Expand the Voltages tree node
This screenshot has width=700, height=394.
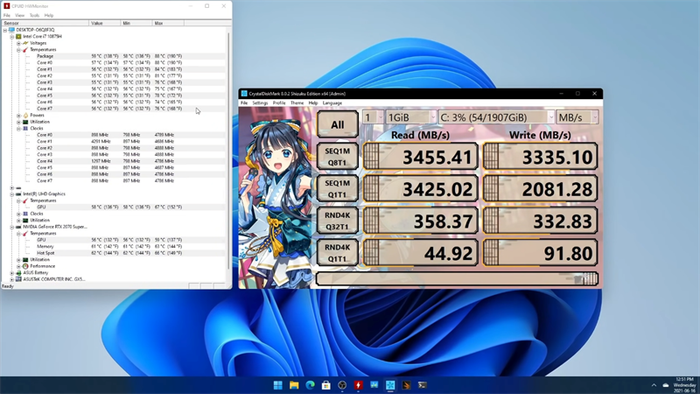point(18,43)
